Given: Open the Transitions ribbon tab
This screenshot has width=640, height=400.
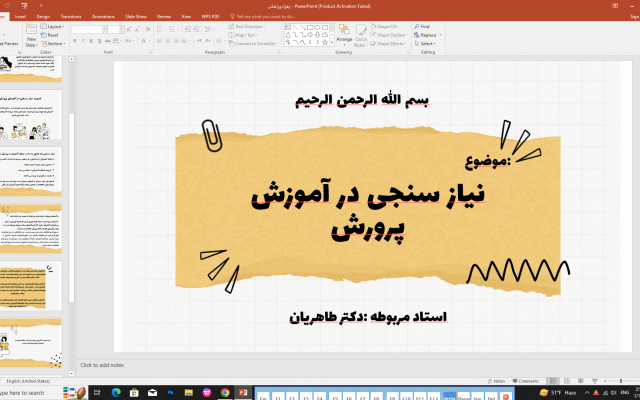Looking at the screenshot, I should click(71, 17).
